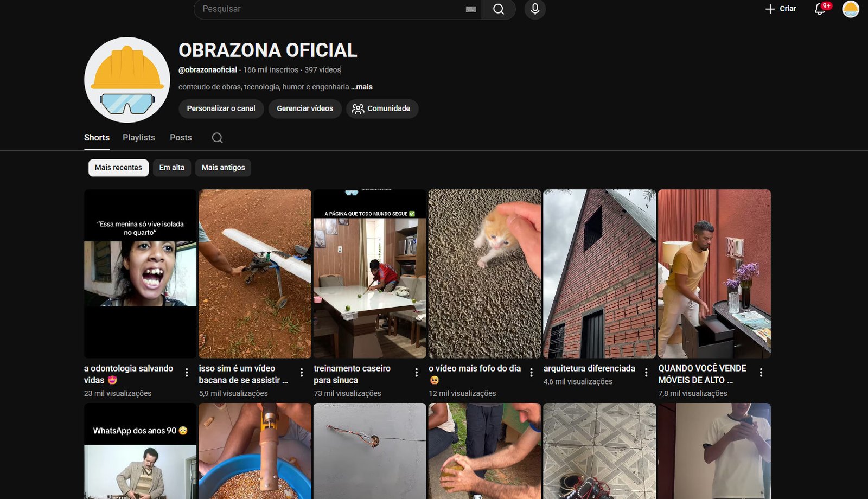This screenshot has width=868, height=499.
Task: Click the Personalizar o canal button
Action: (221, 108)
